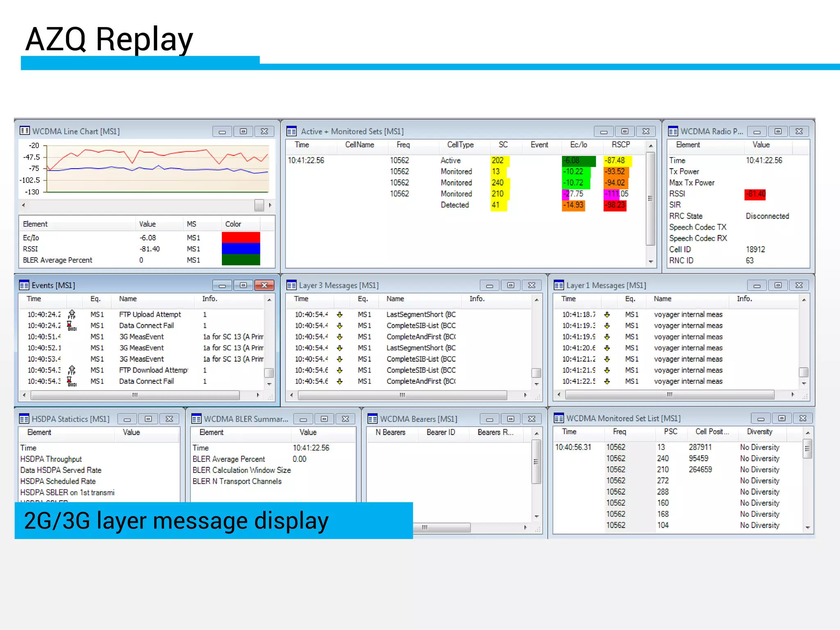Screen dimensions: 840x630
Task: Click the Layer 3 Messages window icon
Action: 292,285
